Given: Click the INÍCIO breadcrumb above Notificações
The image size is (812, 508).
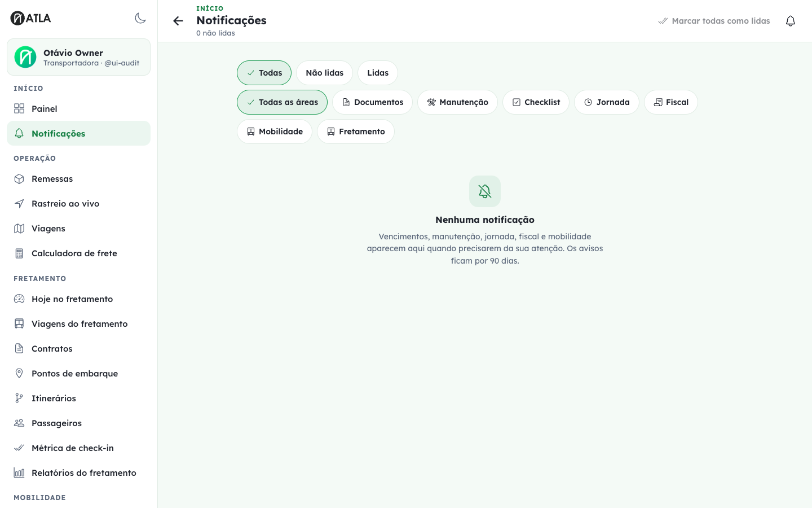Looking at the screenshot, I should click(210, 8).
